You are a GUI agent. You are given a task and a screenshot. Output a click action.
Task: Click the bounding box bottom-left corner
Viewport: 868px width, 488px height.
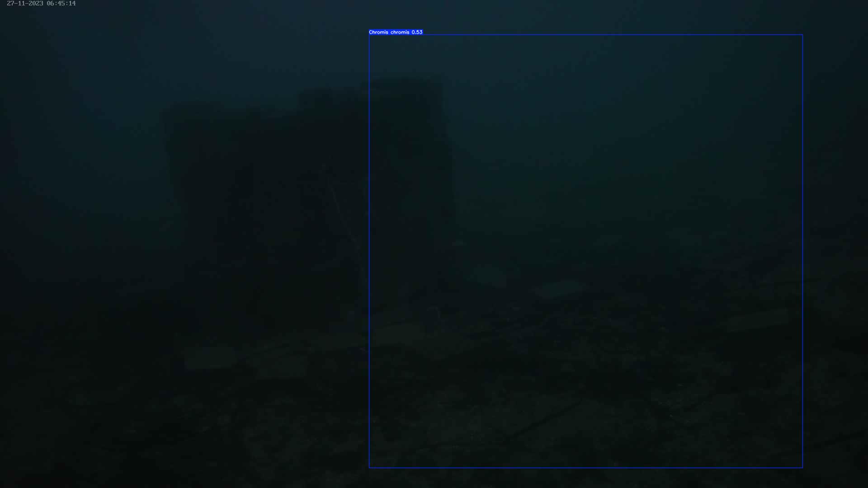[x=369, y=468]
